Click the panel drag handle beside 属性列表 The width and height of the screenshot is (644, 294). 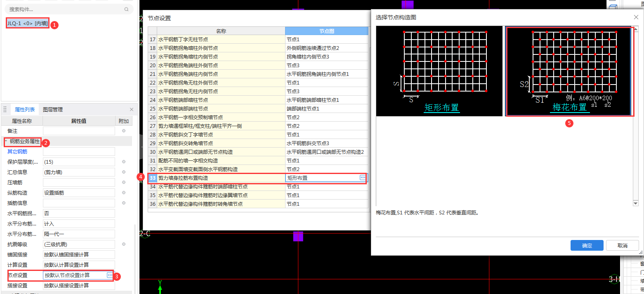(x=5, y=109)
